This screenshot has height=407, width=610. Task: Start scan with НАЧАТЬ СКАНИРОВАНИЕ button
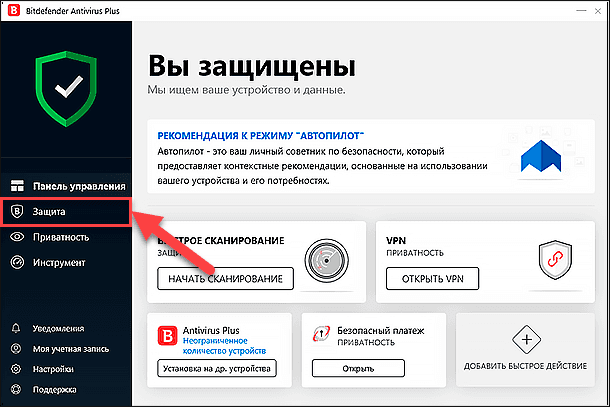pyautogui.click(x=225, y=279)
